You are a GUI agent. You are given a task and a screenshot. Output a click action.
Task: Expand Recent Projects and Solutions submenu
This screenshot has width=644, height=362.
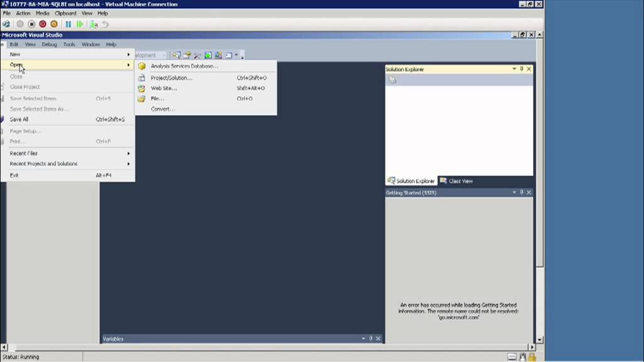point(67,163)
